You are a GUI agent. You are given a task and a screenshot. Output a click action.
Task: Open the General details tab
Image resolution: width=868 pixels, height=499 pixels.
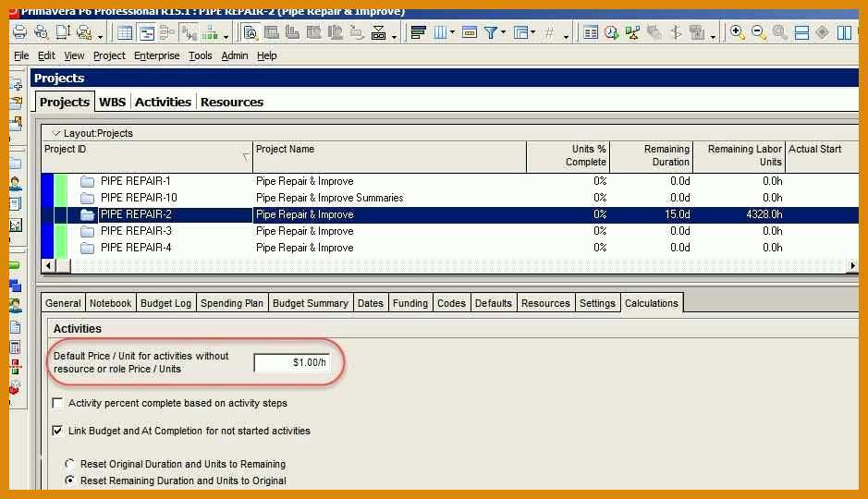pos(63,303)
